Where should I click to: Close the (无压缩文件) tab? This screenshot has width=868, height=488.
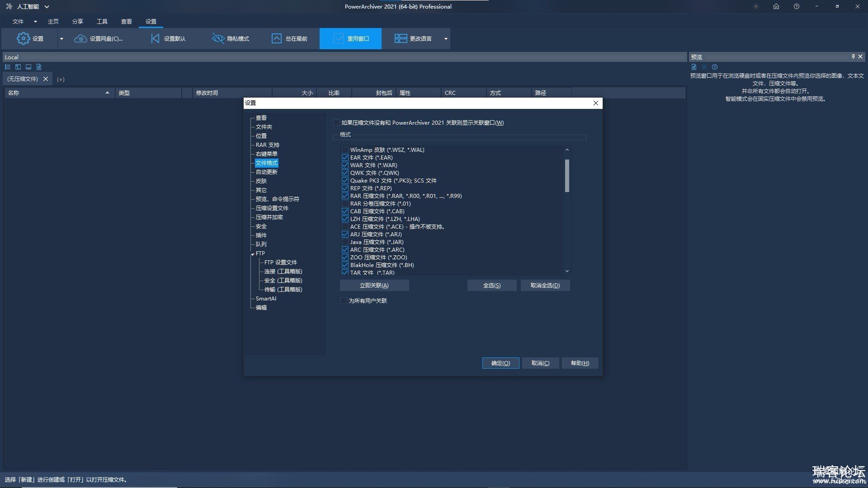[x=46, y=79]
